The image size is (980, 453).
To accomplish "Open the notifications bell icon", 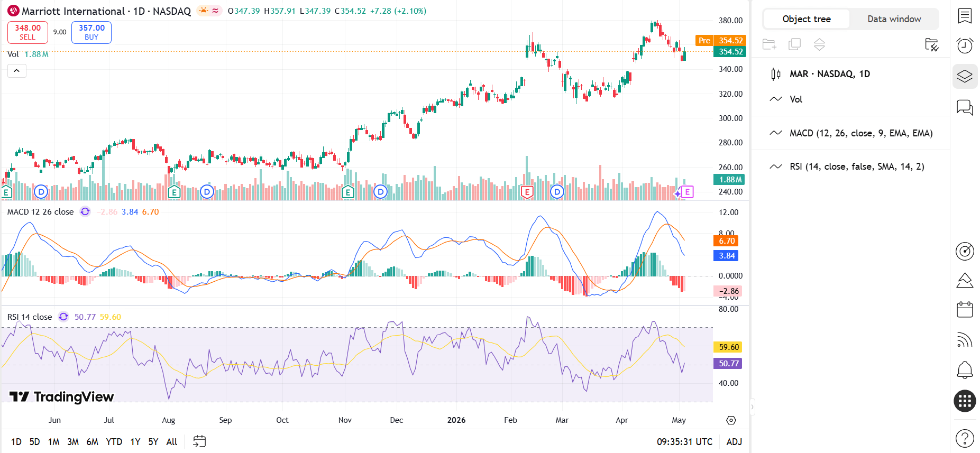I will tap(965, 370).
